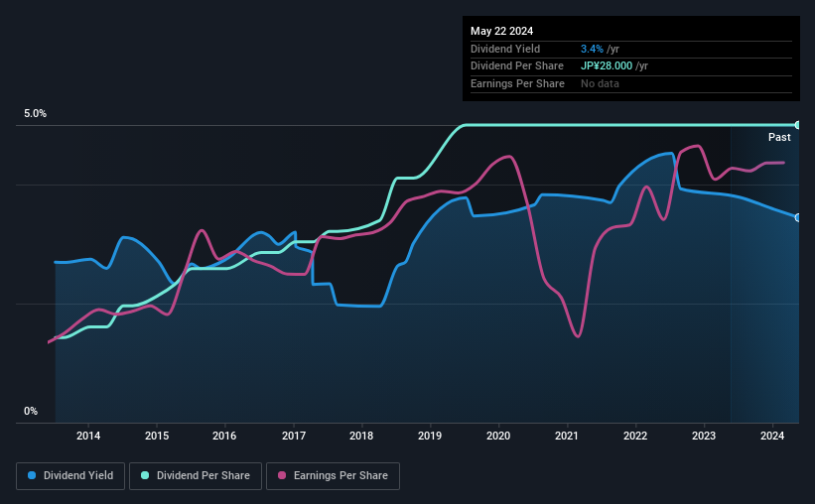This screenshot has height=504, width=815.
Task: Click the Earnings Per Share No data row
Action: [631, 83]
